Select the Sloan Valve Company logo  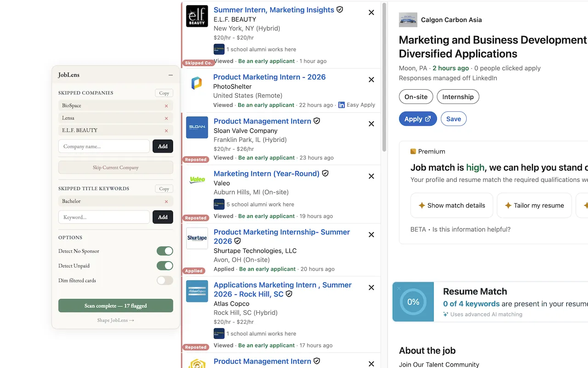(197, 127)
